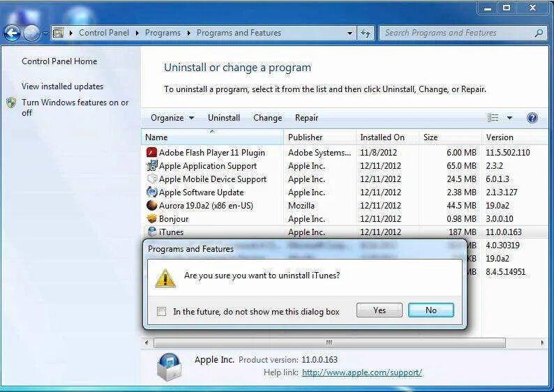Open the view options dropdown arrow

pos(509,118)
